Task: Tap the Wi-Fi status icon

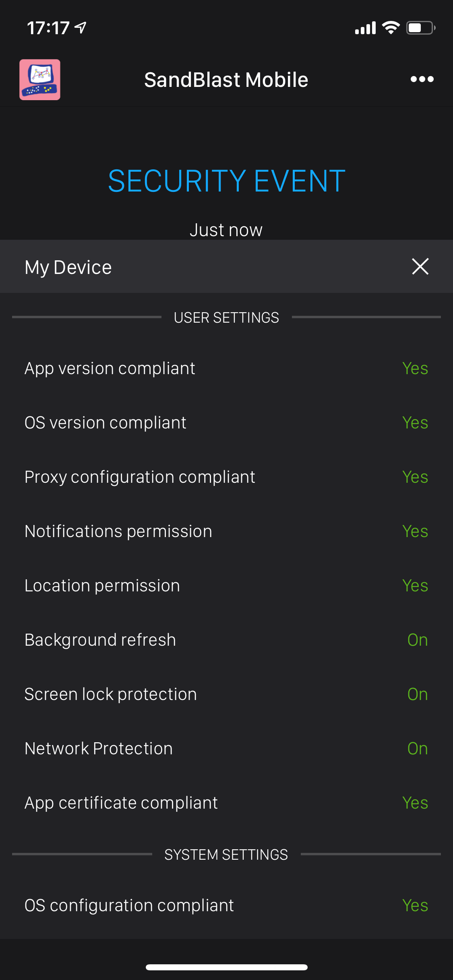Action: (390, 28)
